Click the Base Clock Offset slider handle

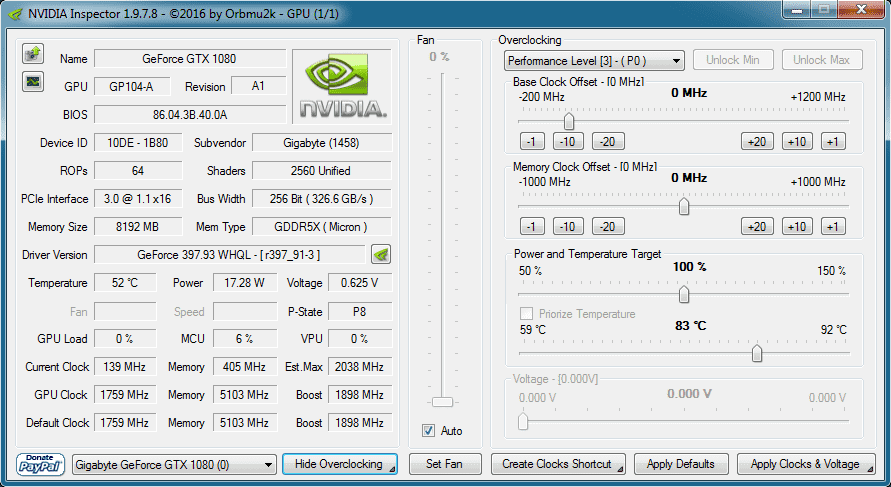tap(569, 121)
